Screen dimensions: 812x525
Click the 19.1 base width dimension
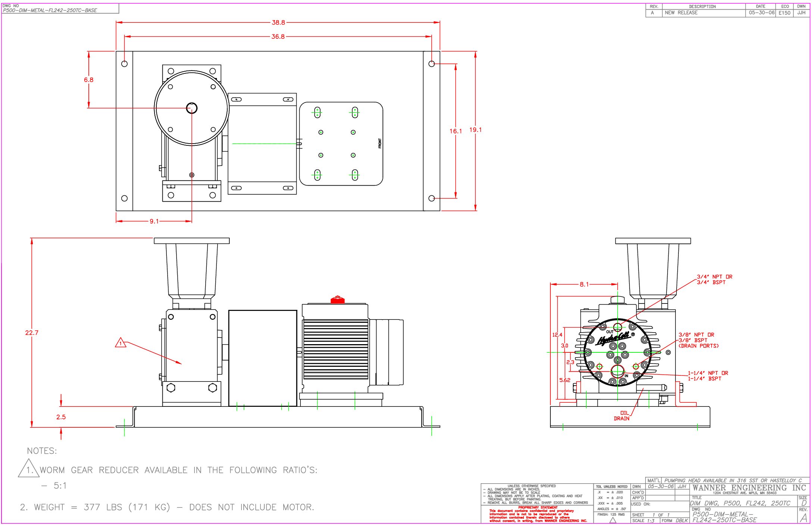[475, 130]
